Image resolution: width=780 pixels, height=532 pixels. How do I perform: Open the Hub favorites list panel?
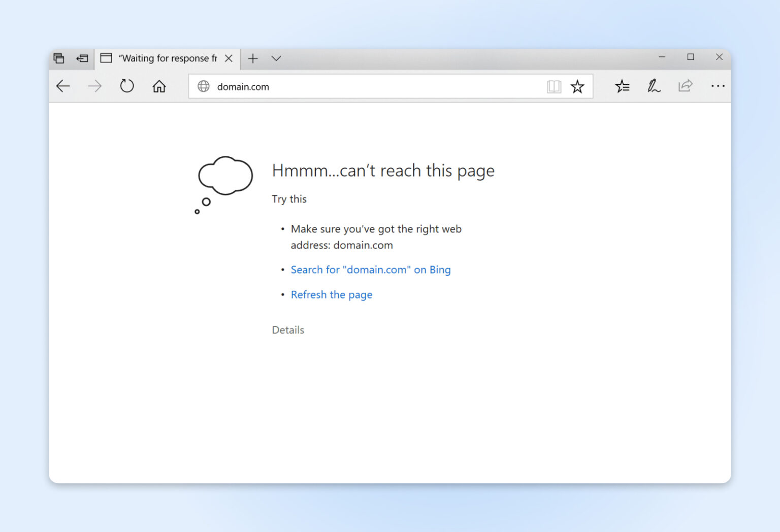coord(622,86)
